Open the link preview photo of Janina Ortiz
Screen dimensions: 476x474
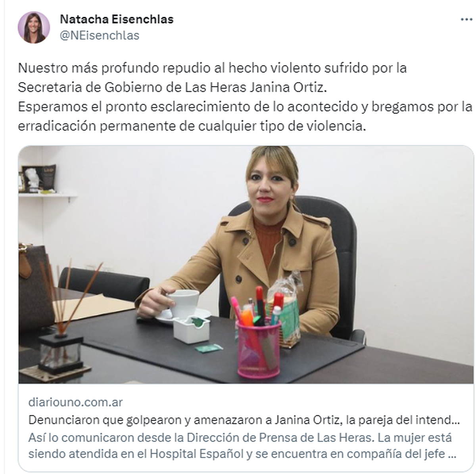tap(246, 265)
